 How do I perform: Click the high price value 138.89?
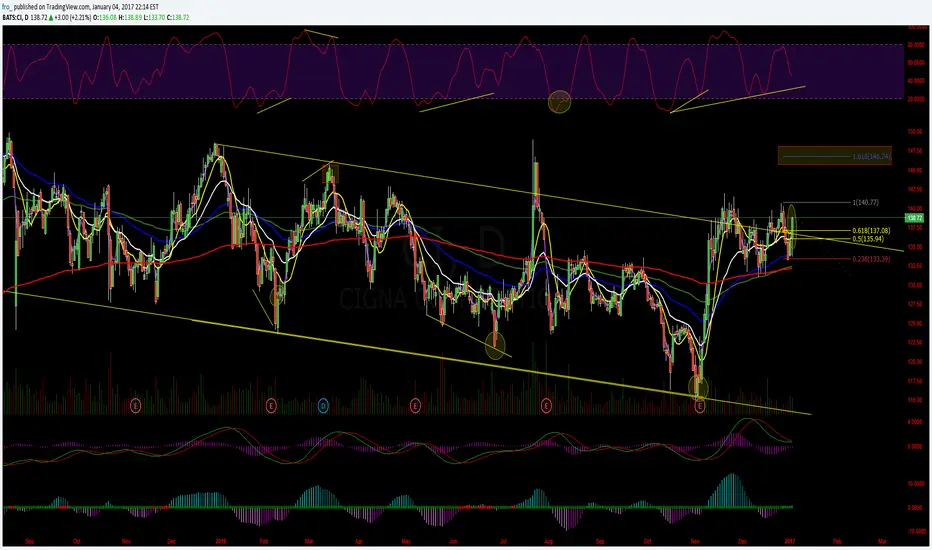[x=132, y=18]
